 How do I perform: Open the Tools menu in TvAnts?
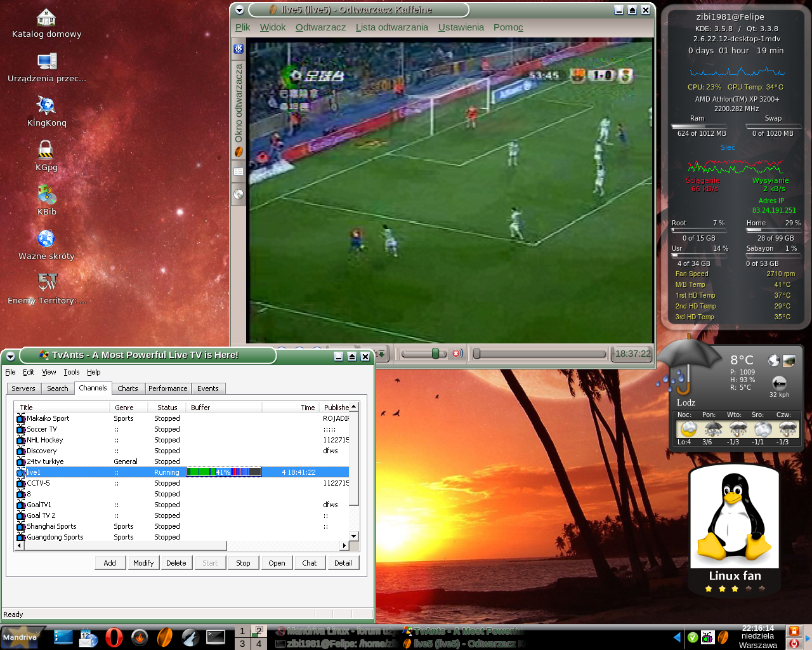(x=72, y=372)
